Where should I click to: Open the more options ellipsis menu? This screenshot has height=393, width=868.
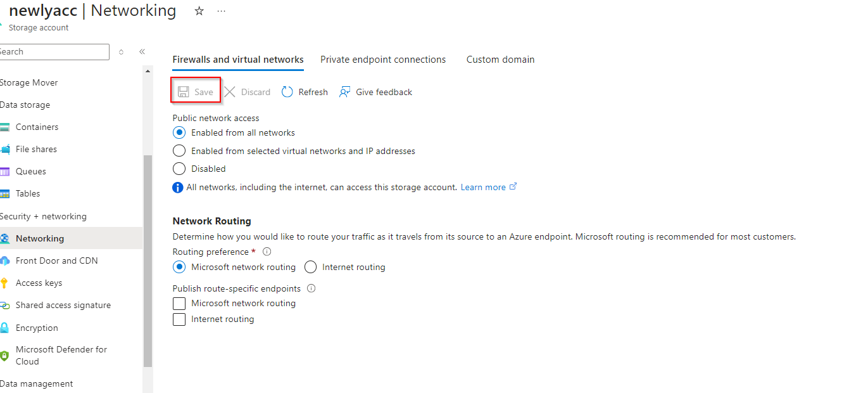click(x=221, y=11)
